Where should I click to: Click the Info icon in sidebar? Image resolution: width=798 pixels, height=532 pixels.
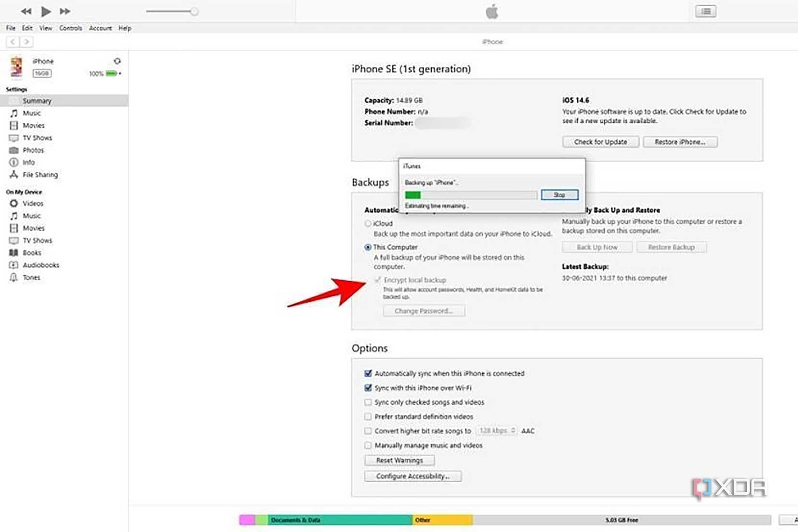[x=14, y=163]
